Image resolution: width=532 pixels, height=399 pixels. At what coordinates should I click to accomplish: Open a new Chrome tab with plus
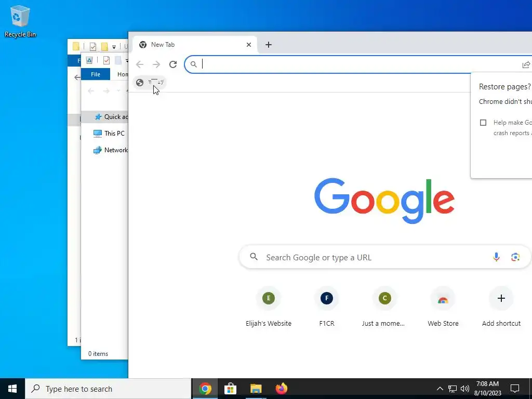pos(269,45)
